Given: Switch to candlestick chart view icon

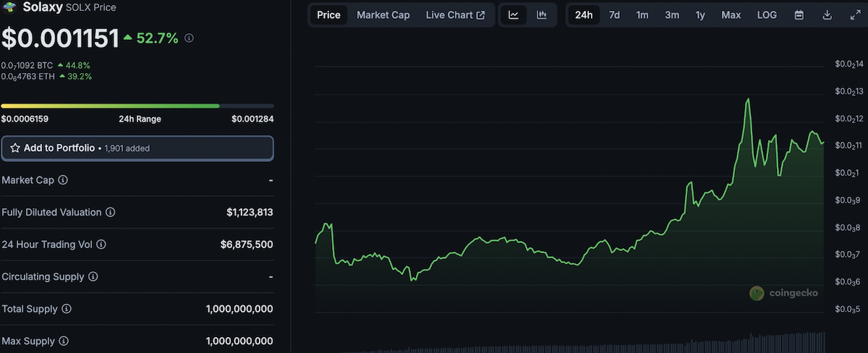Looking at the screenshot, I should coord(542,15).
